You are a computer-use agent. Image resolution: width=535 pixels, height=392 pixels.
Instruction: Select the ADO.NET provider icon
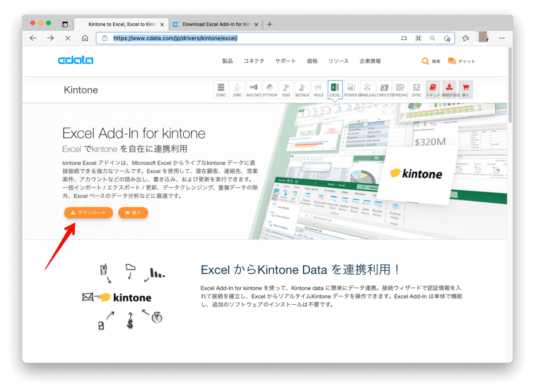coord(254,90)
